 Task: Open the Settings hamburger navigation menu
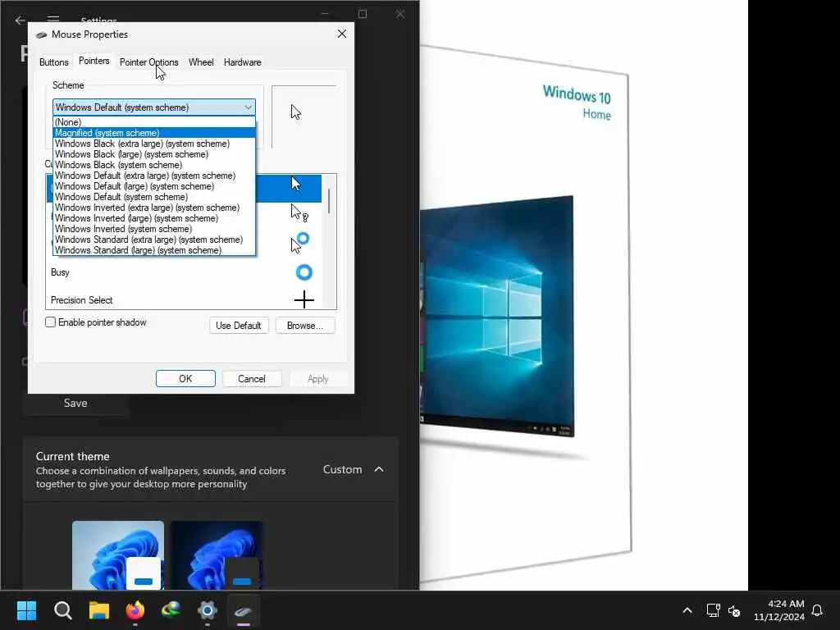pyautogui.click(x=53, y=20)
